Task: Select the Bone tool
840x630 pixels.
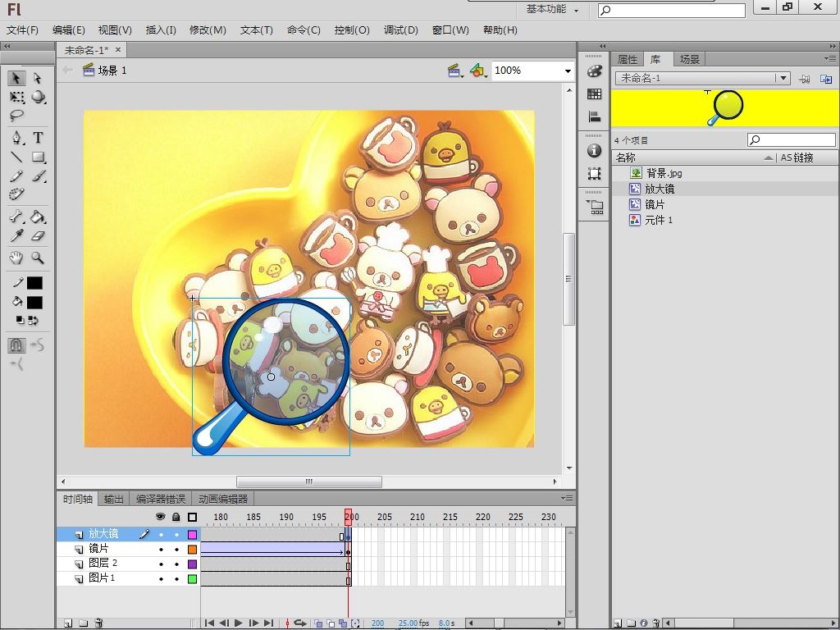Action: point(16,217)
